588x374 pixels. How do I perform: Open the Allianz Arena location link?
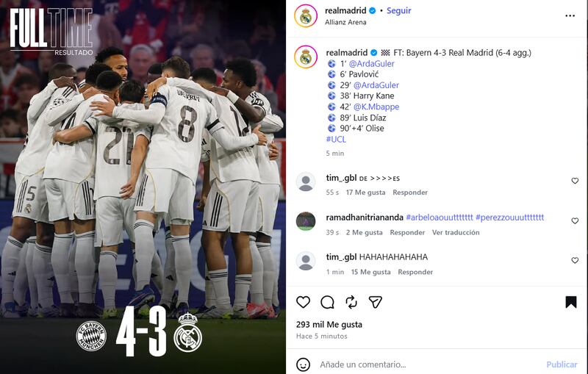[345, 22]
